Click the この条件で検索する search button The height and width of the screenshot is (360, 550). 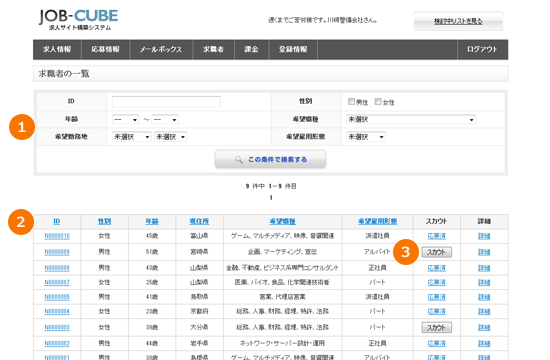(270, 160)
